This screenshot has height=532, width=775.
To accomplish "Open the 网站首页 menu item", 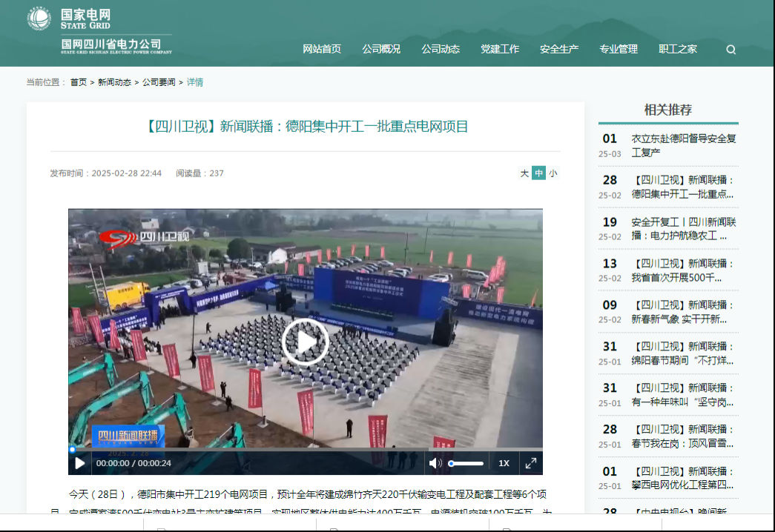I will coord(322,49).
